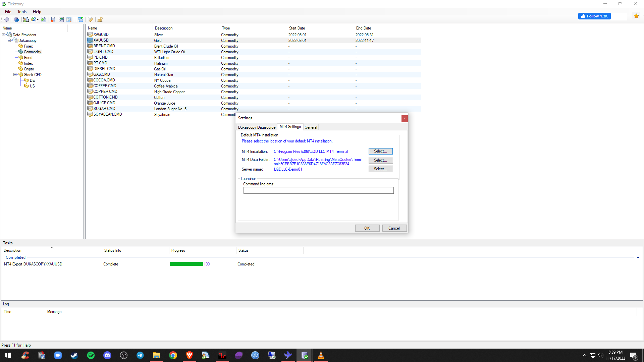Click the orange star icon at top right

[636, 16]
